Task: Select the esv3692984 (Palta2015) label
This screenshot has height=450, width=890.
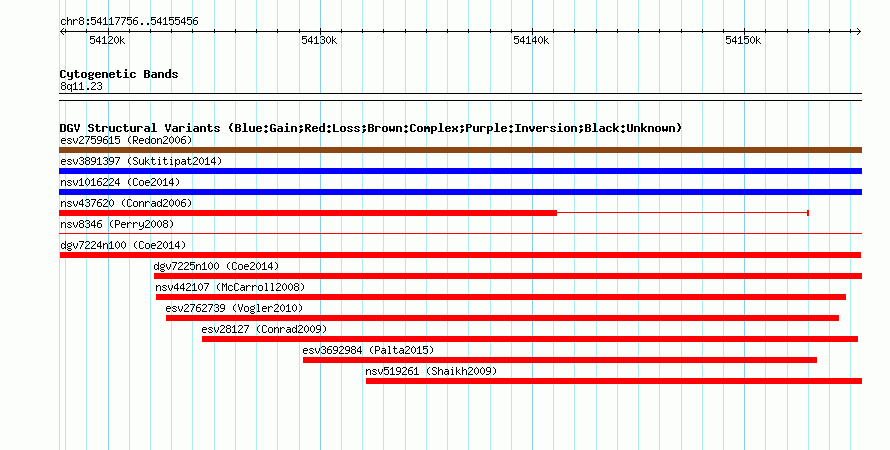Action: (368, 350)
